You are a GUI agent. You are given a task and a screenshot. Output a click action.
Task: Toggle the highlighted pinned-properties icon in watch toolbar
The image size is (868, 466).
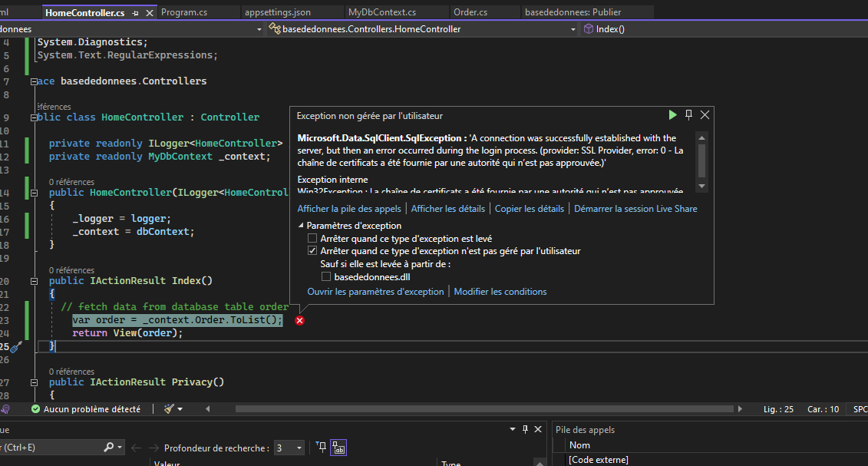point(338,448)
